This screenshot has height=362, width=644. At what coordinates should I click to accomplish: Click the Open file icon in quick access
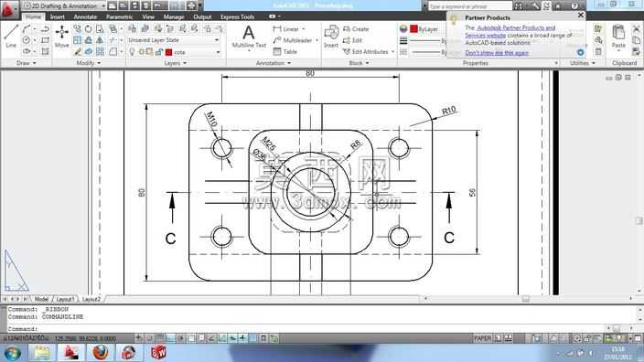click(123, 5)
